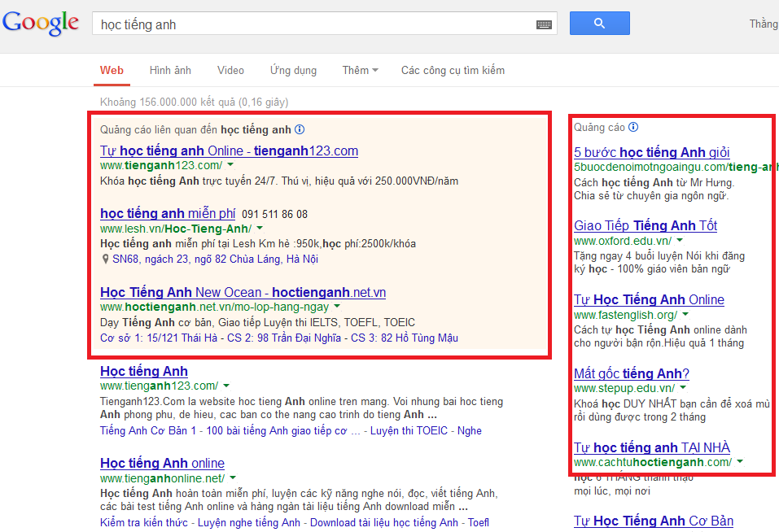Open Các công cụ tìm kiếm tools
Viewport: 779px width, 532px height.
[453, 71]
